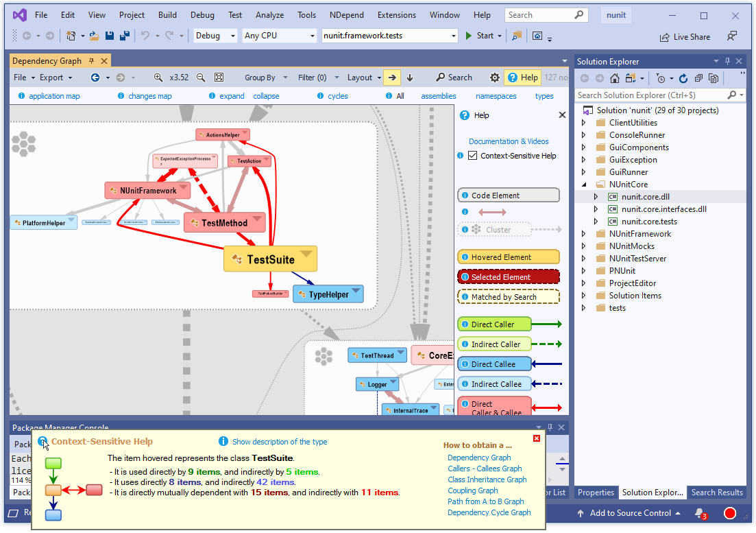Zoom out on the Dependency Graph

[x=201, y=78]
